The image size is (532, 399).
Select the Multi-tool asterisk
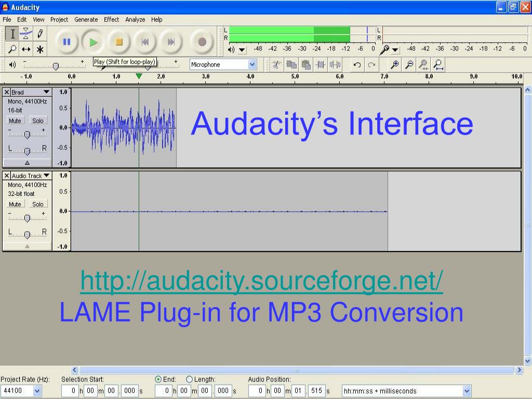click(x=40, y=49)
